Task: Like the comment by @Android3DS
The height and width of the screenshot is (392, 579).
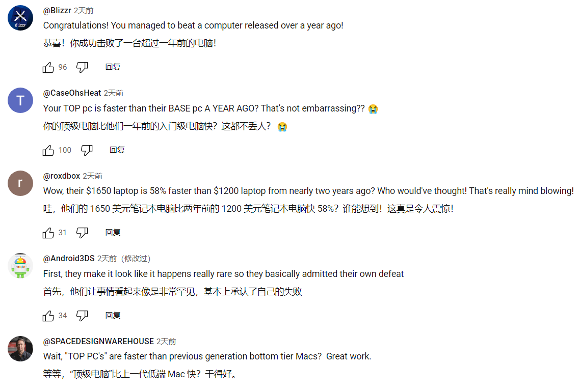Action: point(48,316)
